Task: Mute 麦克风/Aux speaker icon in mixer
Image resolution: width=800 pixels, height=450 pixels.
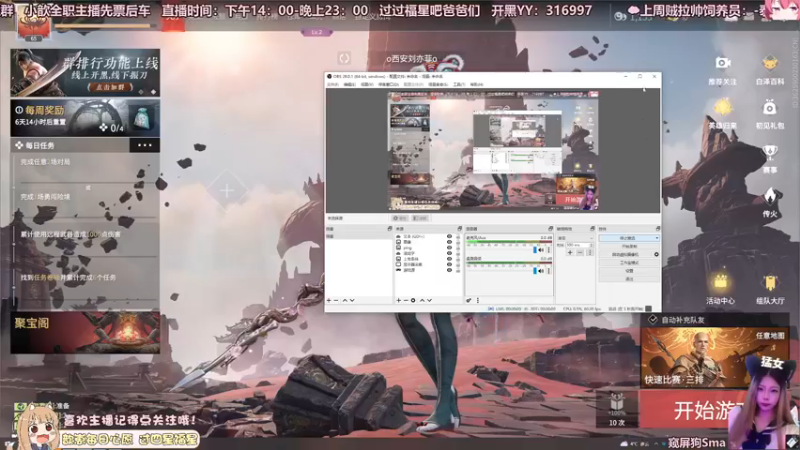Action: coord(541,250)
